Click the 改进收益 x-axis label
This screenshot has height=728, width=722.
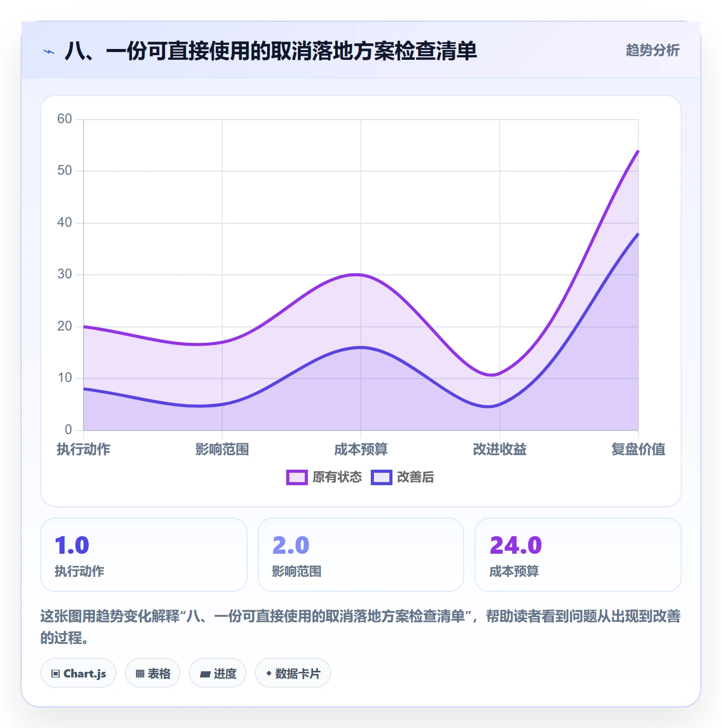500,450
